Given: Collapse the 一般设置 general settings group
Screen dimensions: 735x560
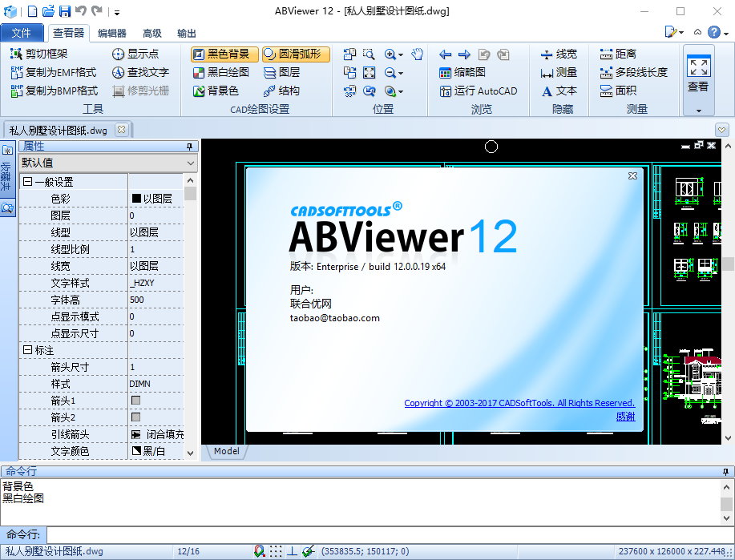Looking at the screenshot, I should (27, 181).
